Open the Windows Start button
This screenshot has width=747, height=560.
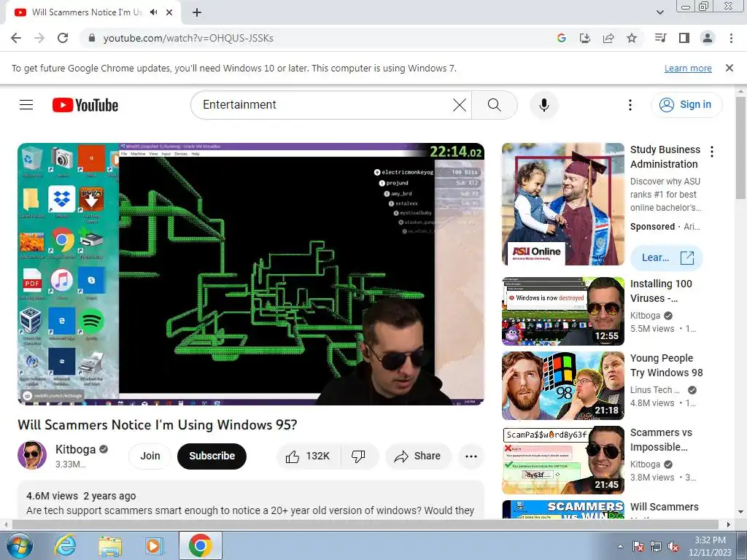[19, 545]
